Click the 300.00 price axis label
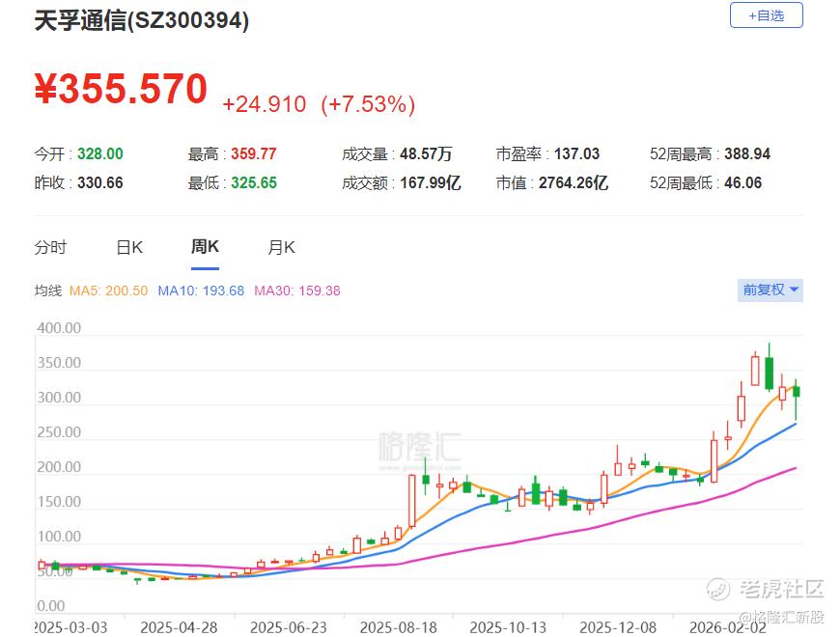 pyautogui.click(x=59, y=398)
